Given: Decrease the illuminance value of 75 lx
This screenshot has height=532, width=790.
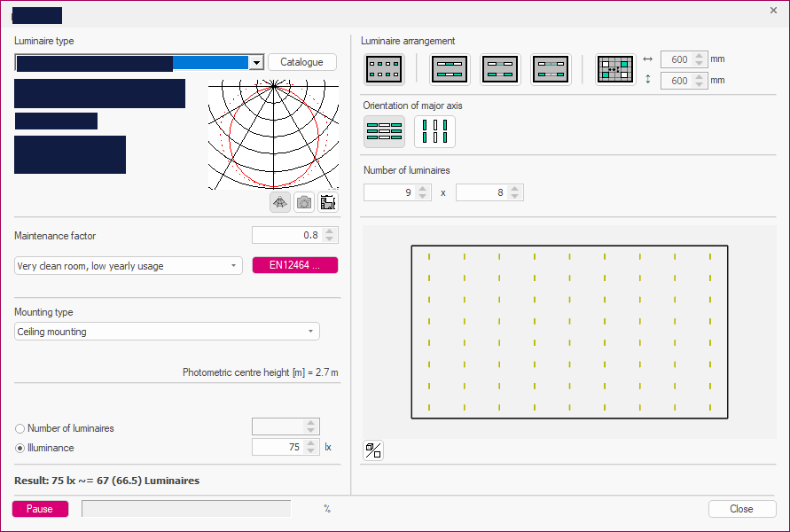Looking at the screenshot, I should coord(311,450).
